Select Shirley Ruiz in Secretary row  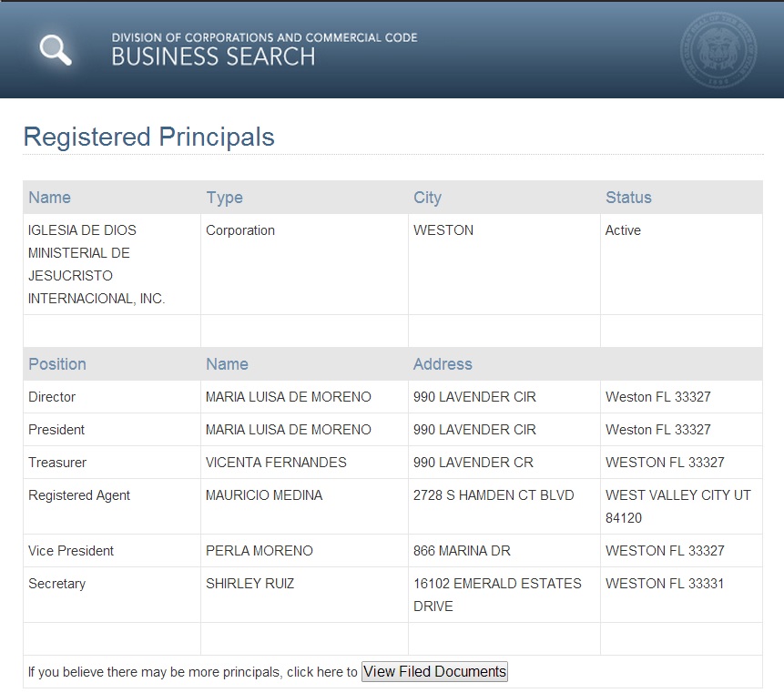click(250, 584)
